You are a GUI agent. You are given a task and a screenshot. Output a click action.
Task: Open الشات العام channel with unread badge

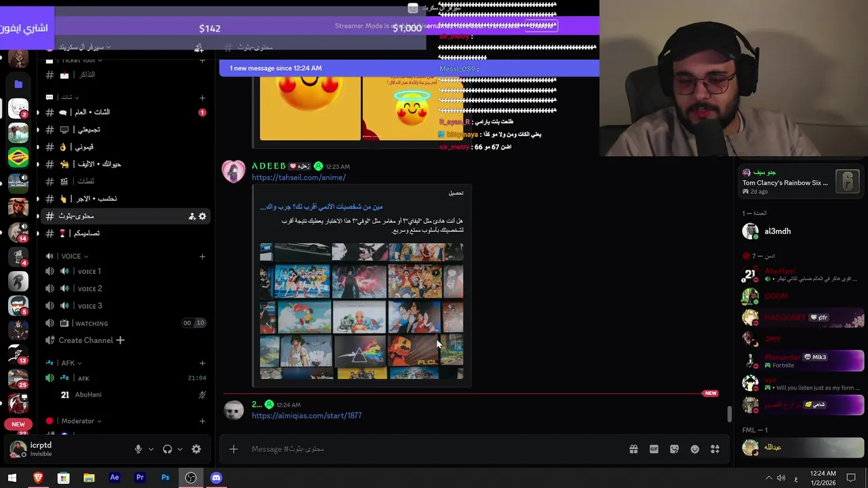[x=126, y=113]
